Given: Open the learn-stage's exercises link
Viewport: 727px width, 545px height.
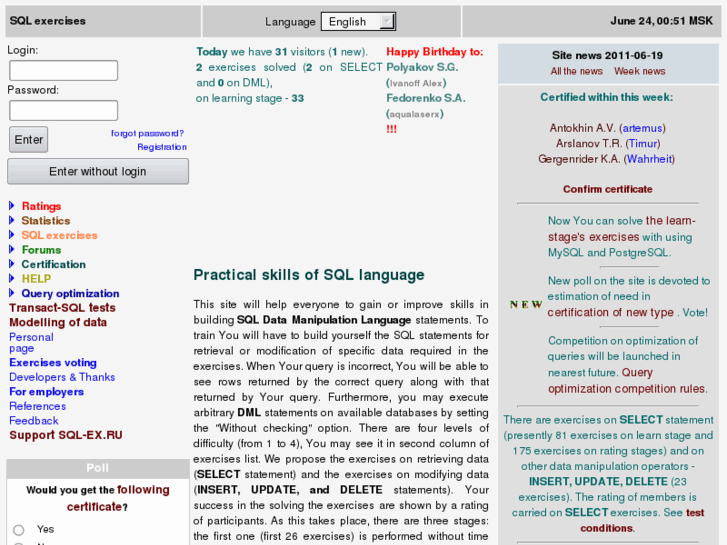Looking at the screenshot, I should tap(622, 229).
